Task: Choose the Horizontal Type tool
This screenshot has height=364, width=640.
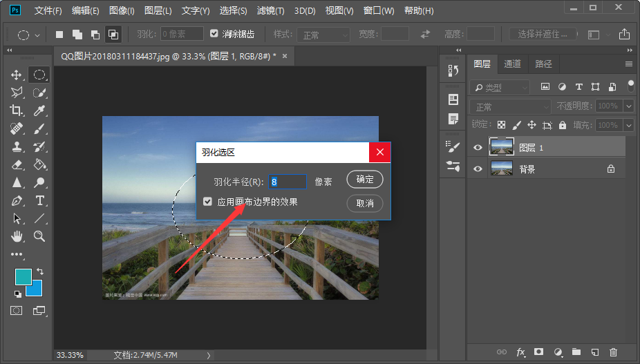Action: (39, 200)
